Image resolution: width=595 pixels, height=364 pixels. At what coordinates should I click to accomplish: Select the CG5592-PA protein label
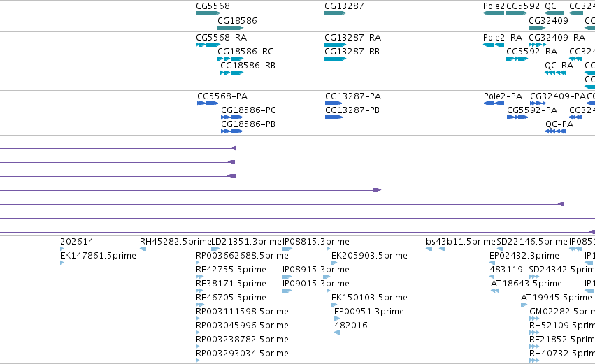pos(532,110)
